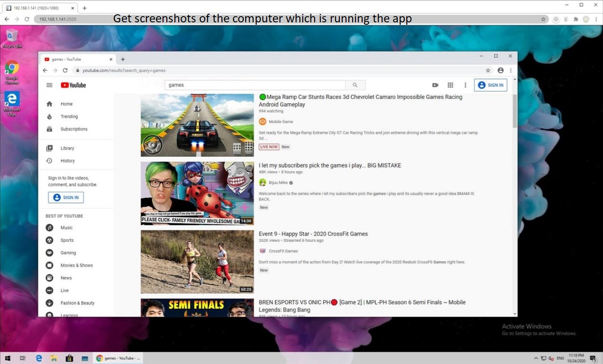Open the create video camera icon
The image size is (603, 364).
[x=435, y=85]
